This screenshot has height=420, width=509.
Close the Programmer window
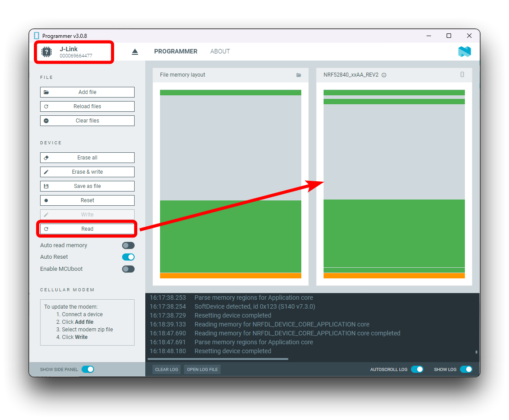(x=469, y=36)
